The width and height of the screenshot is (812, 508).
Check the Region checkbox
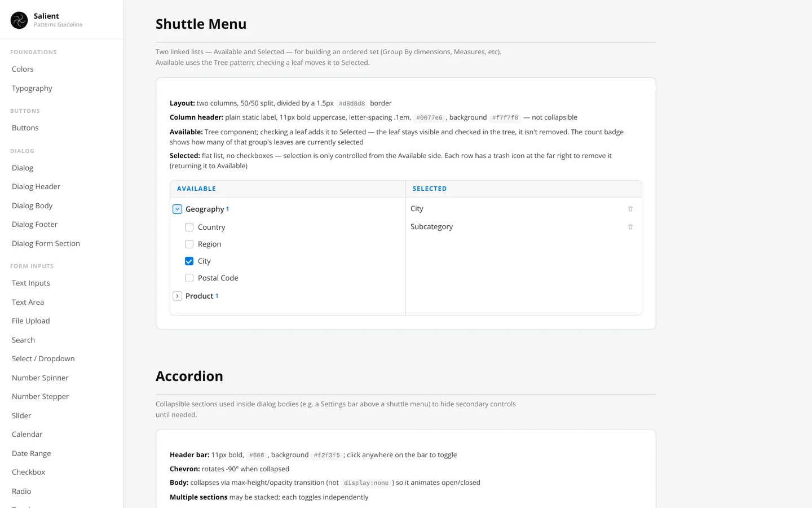click(x=189, y=244)
